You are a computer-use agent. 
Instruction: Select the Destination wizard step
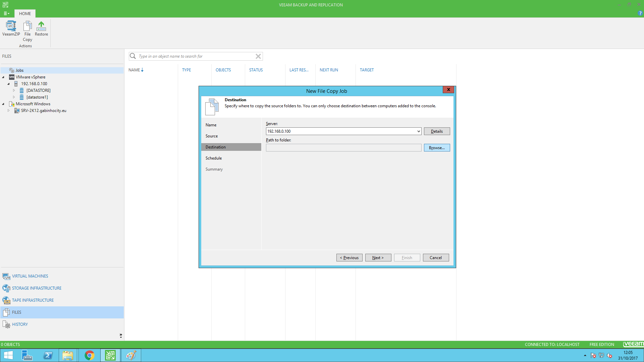click(x=231, y=147)
